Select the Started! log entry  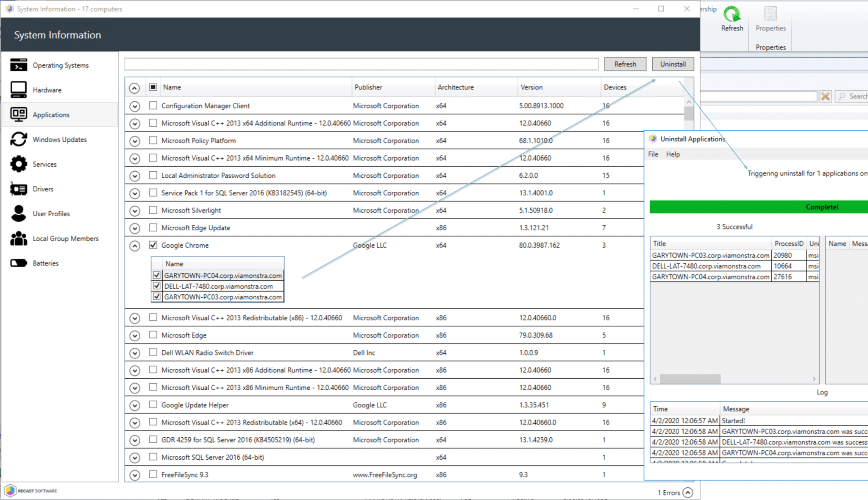point(759,421)
